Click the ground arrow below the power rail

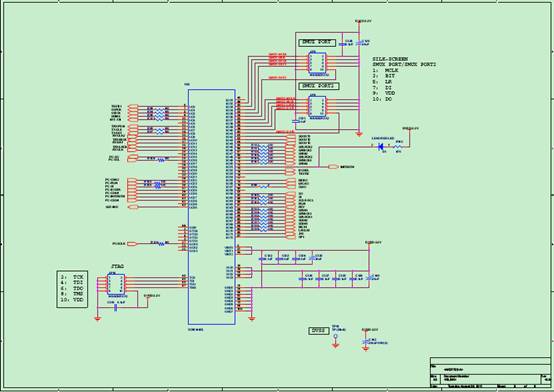click(359, 134)
